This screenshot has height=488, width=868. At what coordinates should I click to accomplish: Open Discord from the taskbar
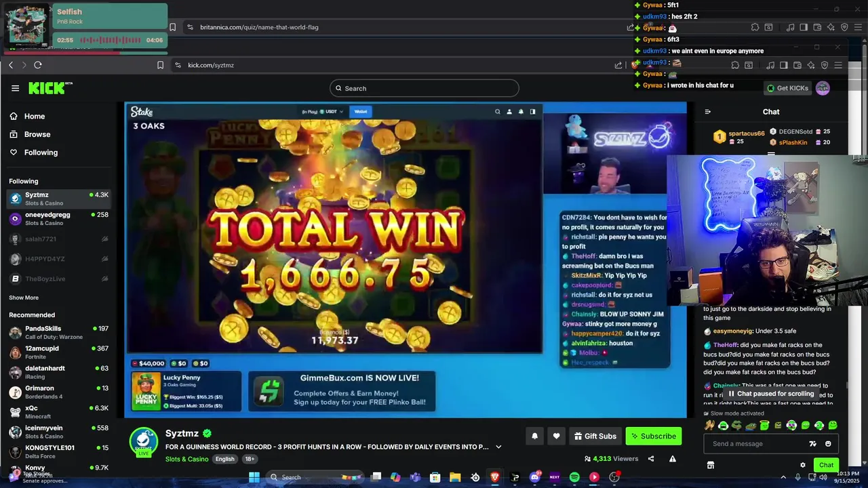(534, 477)
